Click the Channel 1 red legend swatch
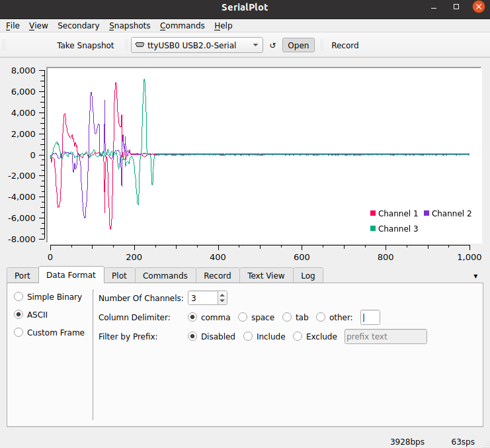Screen dimensions: 490x448 [x=373, y=213]
